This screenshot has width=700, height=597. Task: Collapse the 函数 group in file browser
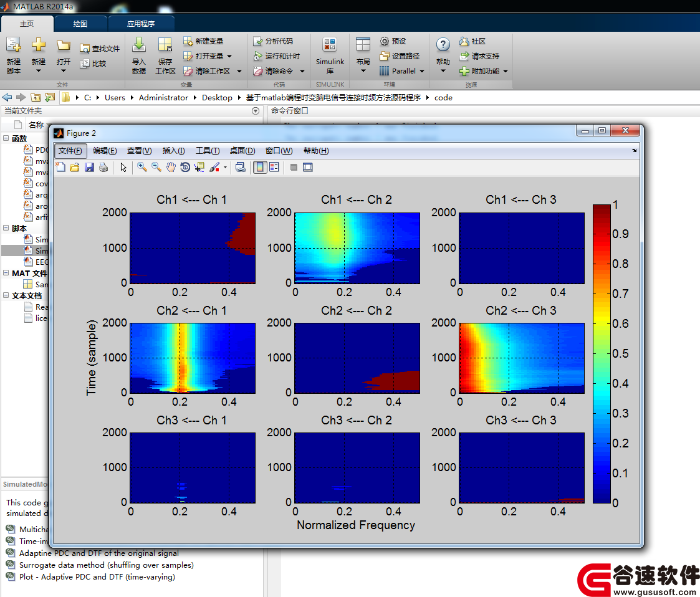6,138
